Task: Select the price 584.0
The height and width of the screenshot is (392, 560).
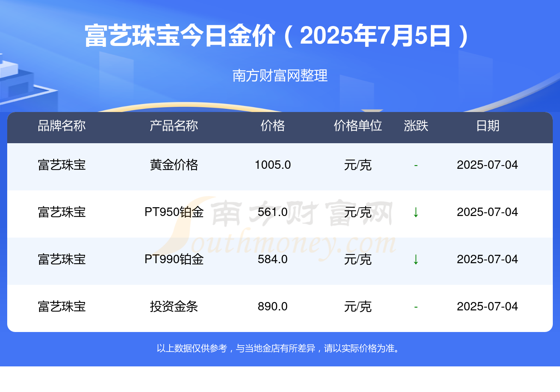Action: (x=273, y=259)
